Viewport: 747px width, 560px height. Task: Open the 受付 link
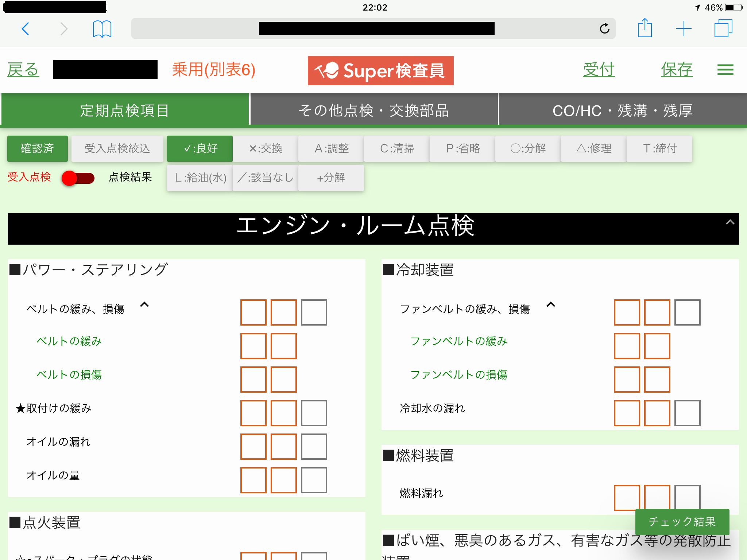pyautogui.click(x=599, y=69)
